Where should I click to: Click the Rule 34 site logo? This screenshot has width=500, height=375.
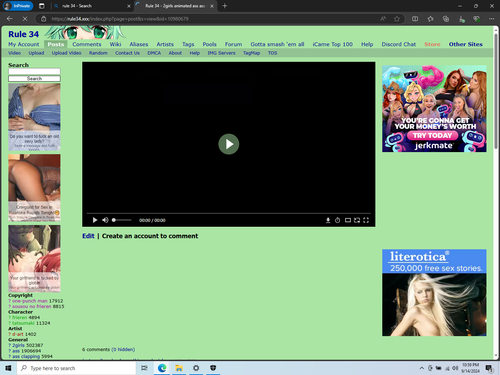click(x=23, y=34)
